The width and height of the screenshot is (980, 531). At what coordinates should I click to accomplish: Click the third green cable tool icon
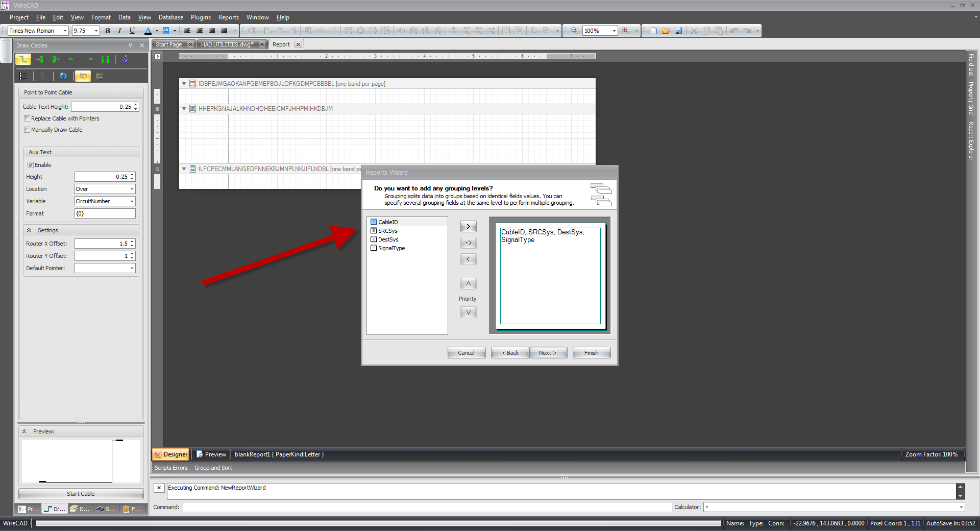[x=56, y=59]
